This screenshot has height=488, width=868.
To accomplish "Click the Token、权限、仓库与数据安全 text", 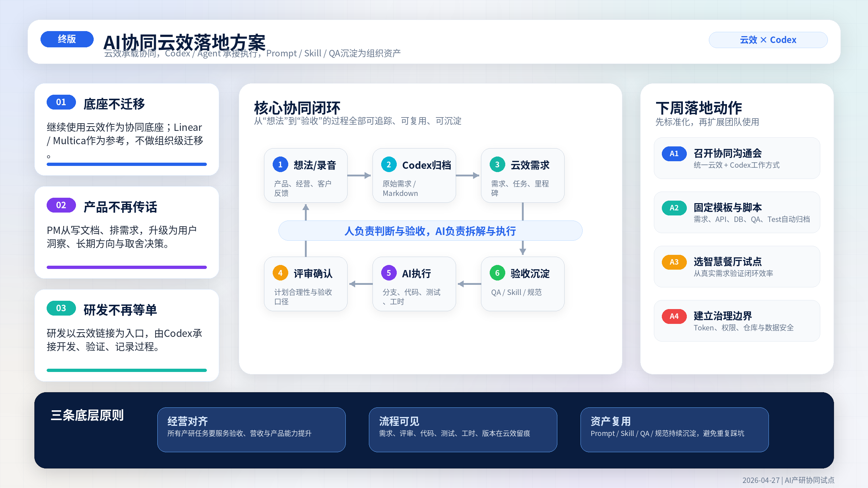I will (744, 328).
